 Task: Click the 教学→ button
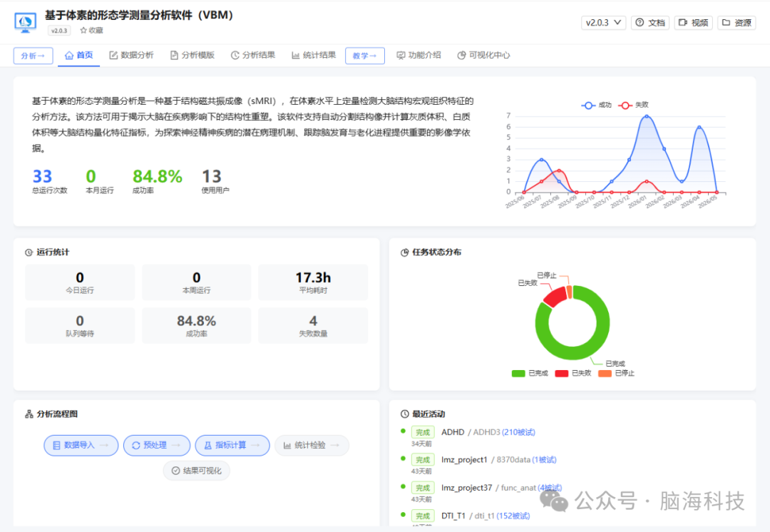click(x=365, y=56)
